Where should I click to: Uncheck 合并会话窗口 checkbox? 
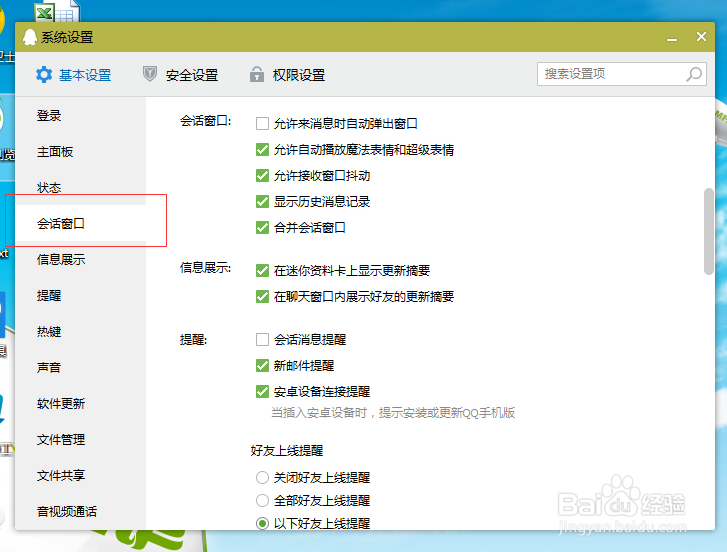click(262, 228)
